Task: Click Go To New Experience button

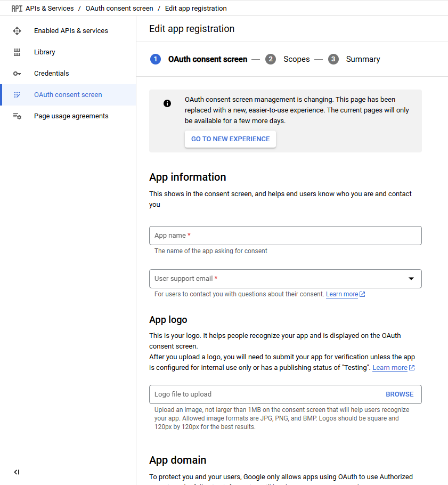Action: coord(230,139)
